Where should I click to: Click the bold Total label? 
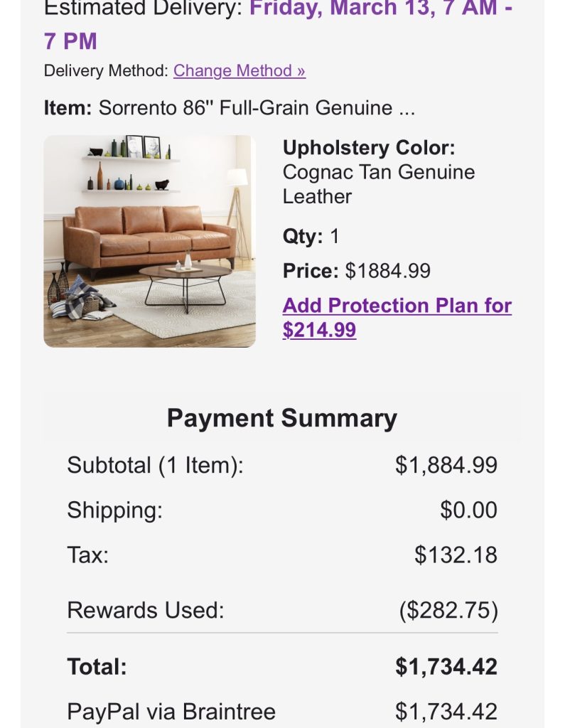[97, 667]
